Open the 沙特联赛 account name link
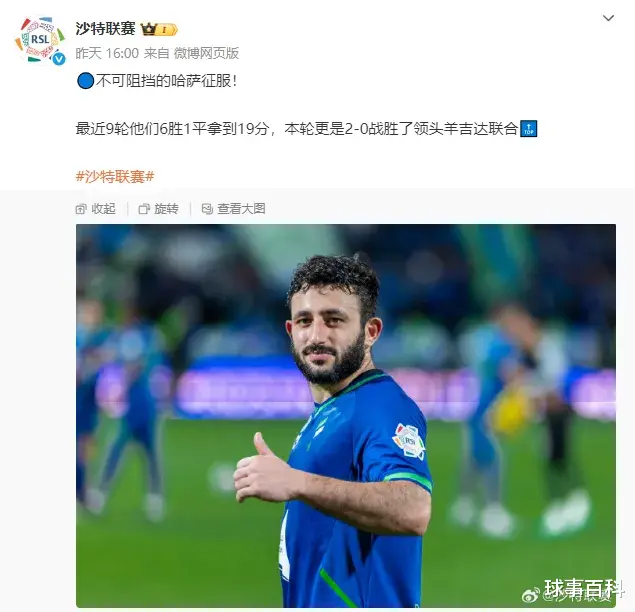The image size is (635, 612). 105,29
